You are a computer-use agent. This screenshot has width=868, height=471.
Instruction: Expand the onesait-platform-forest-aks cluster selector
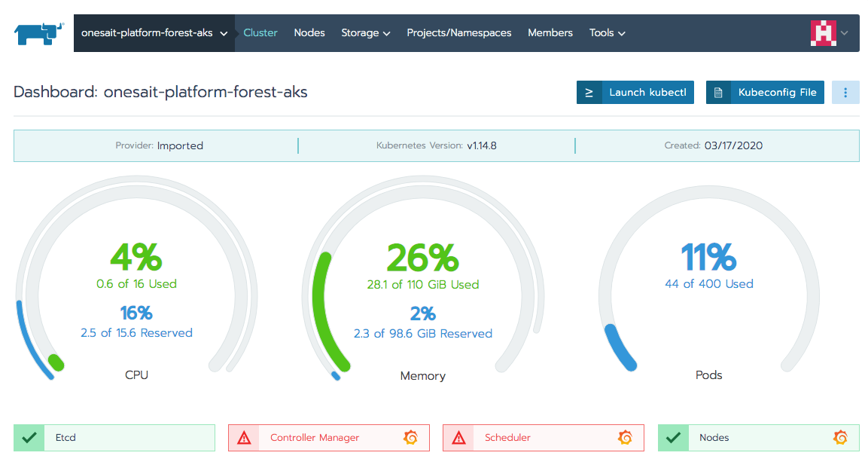(224, 33)
